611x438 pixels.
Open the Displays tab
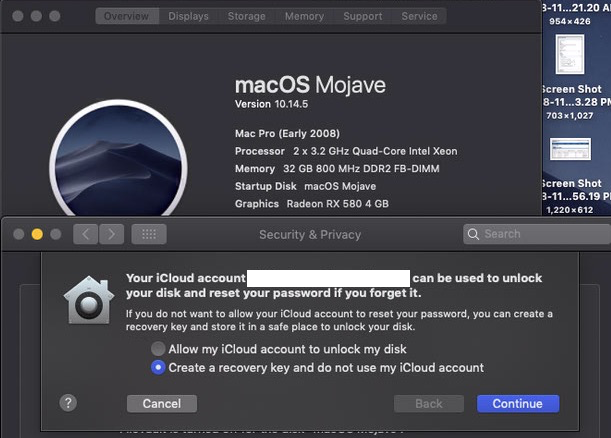(188, 16)
